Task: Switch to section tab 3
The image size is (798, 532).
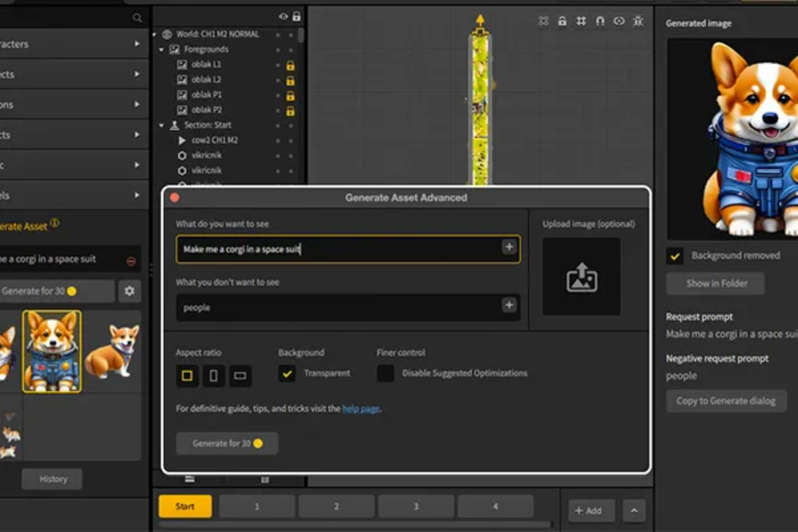Action: (x=416, y=506)
